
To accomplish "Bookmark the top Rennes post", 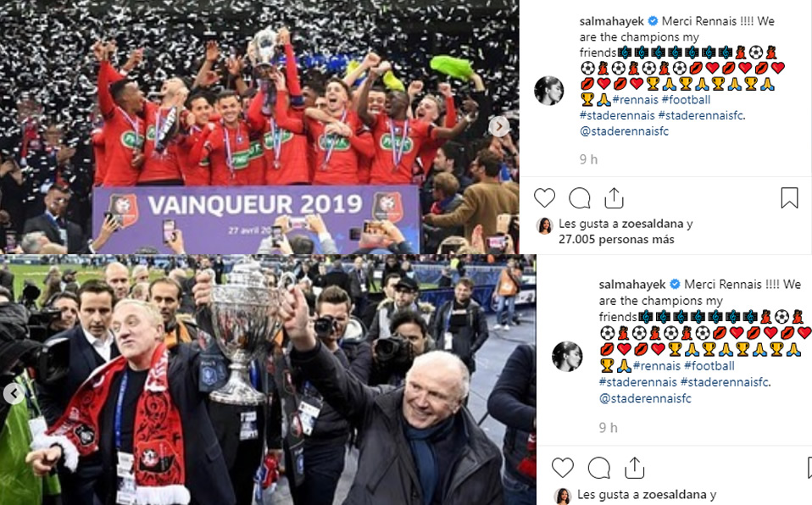I will click(x=789, y=198).
